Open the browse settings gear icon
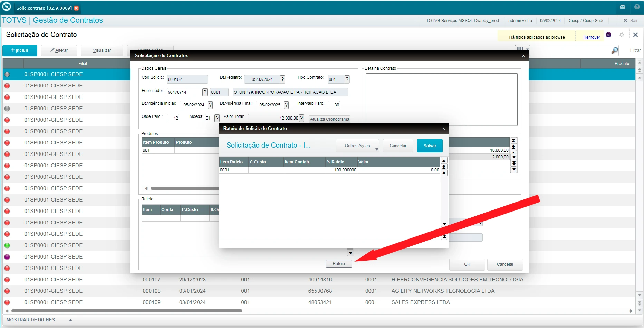The height and width of the screenshot is (328, 644). click(622, 35)
